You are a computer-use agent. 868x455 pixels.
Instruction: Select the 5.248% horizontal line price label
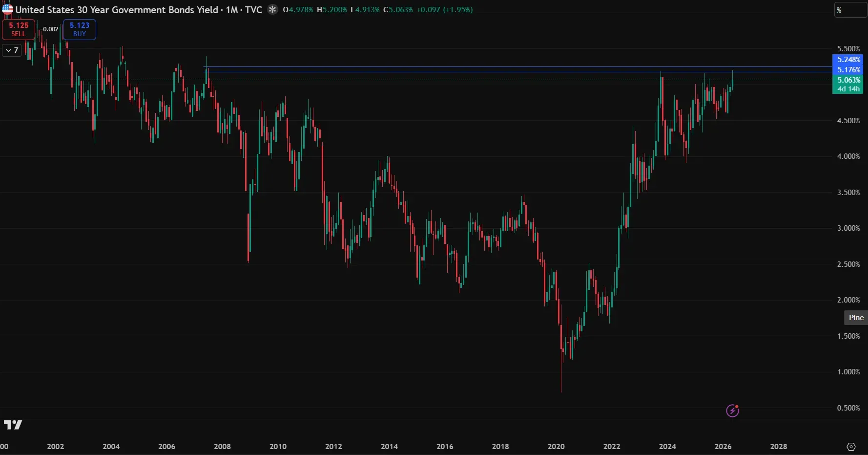pyautogui.click(x=848, y=60)
